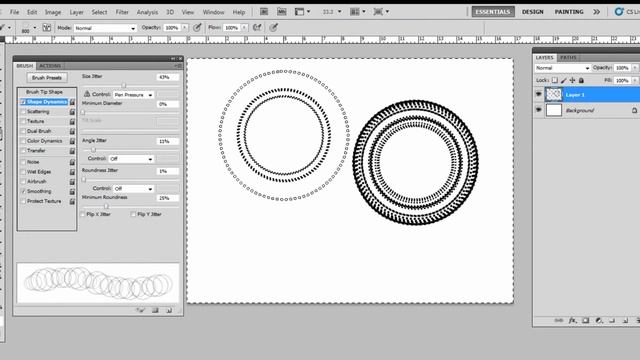Viewport: 640px width, 360px height.
Task: Add a layer mask icon
Action: (x=585, y=321)
